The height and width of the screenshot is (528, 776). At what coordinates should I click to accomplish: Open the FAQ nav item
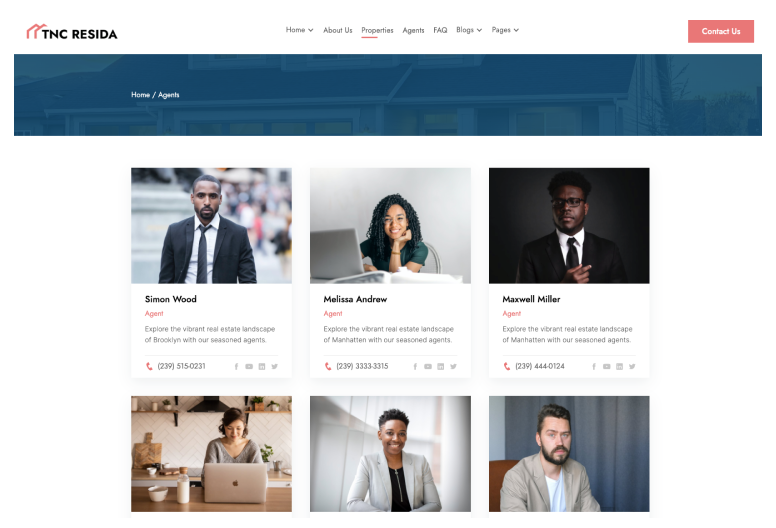click(x=440, y=30)
